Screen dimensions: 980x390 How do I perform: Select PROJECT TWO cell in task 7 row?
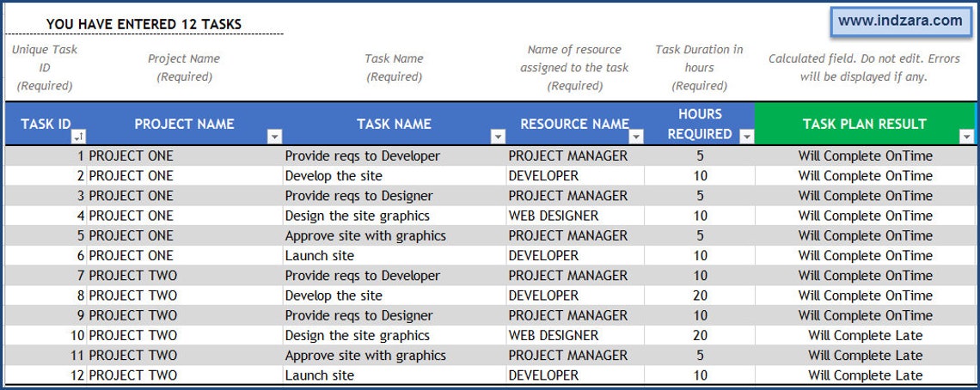[x=184, y=276]
